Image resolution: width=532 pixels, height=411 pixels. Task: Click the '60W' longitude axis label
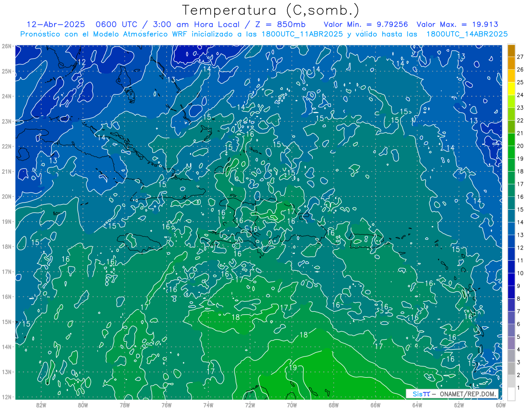click(501, 405)
